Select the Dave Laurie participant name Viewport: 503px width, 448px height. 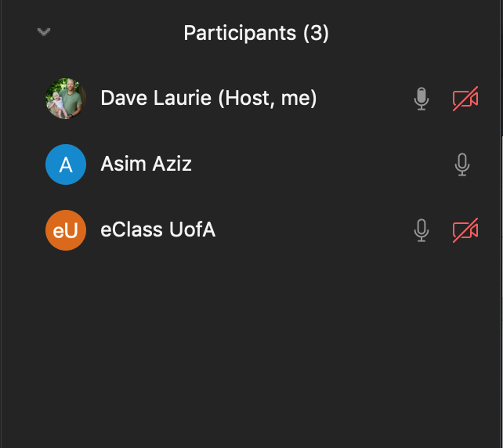click(x=156, y=98)
